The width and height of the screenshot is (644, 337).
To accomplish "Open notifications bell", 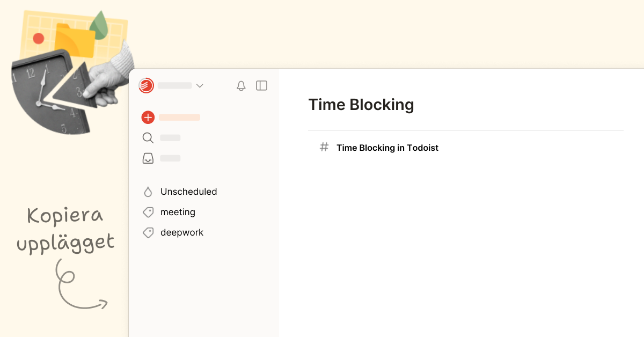I will (241, 86).
